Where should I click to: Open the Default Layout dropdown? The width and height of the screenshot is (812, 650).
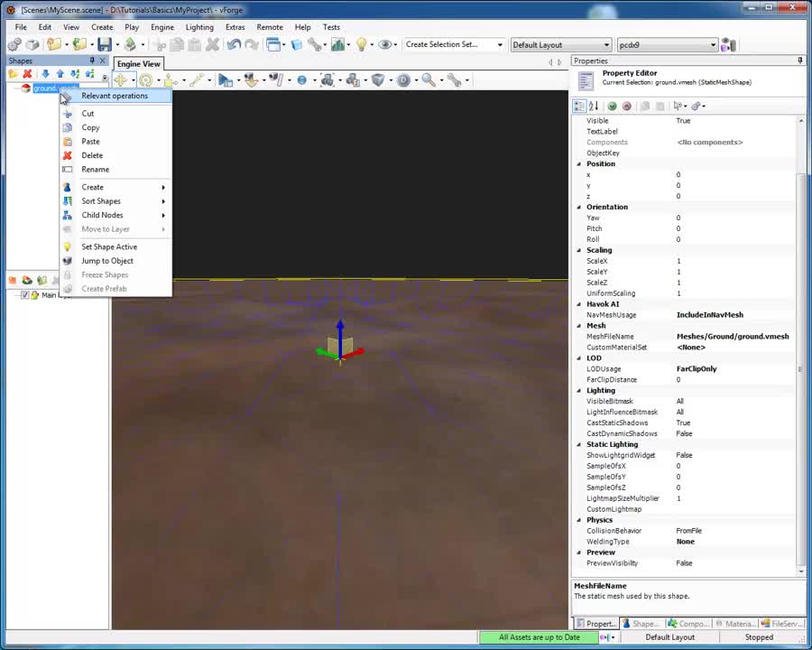click(x=607, y=44)
